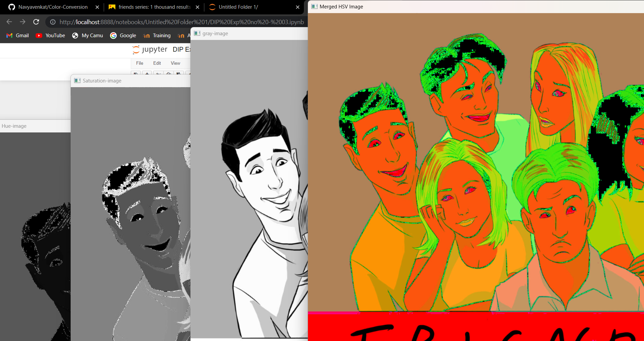
Task: Open the My Camu bookmark
Action: pos(88,36)
